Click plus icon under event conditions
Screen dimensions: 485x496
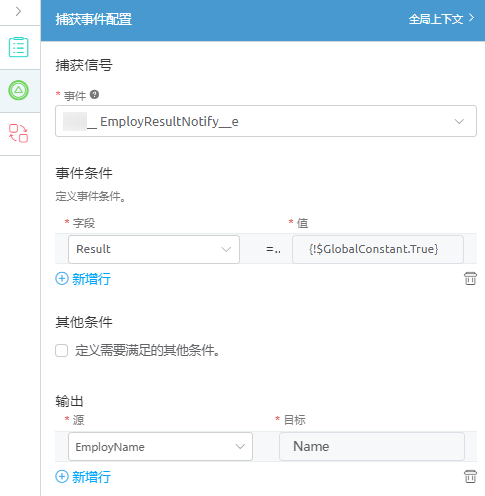click(x=62, y=279)
